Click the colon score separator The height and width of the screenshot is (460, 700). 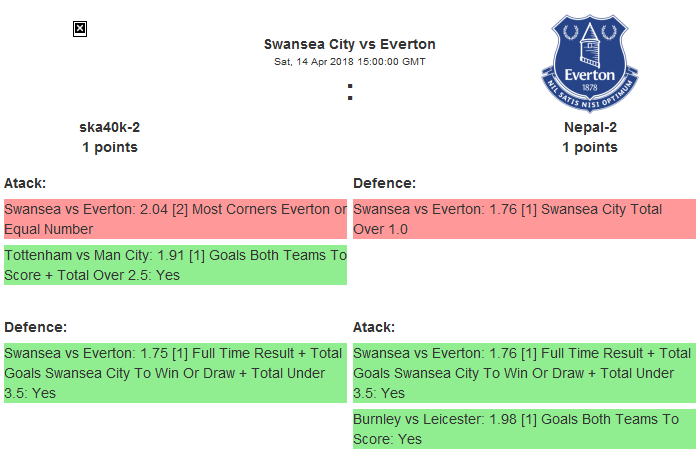pyautogui.click(x=349, y=92)
